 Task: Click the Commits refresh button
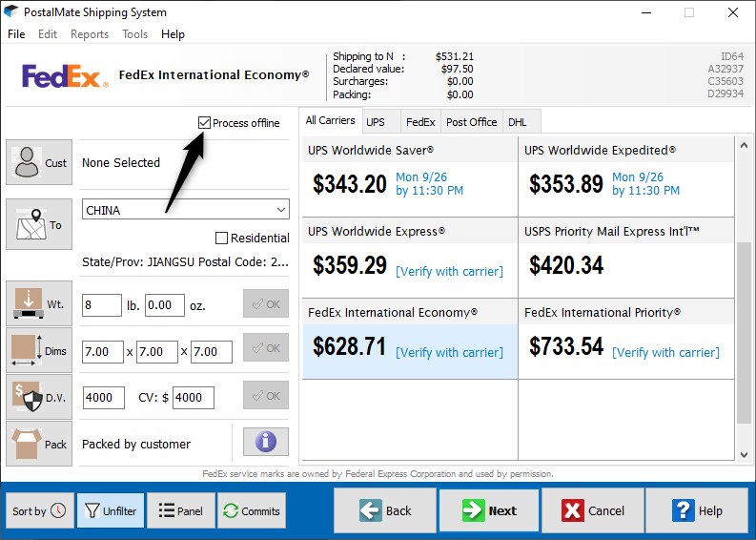click(x=252, y=510)
